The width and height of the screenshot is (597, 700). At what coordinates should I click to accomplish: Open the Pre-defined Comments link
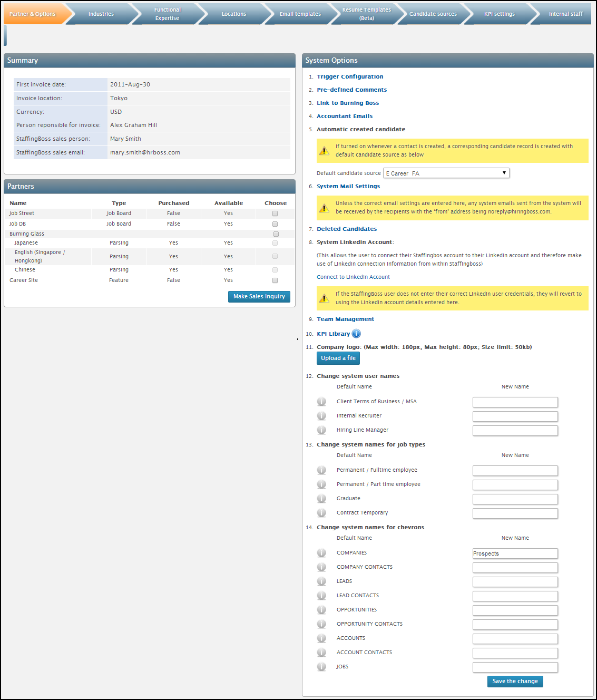pos(351,90)
